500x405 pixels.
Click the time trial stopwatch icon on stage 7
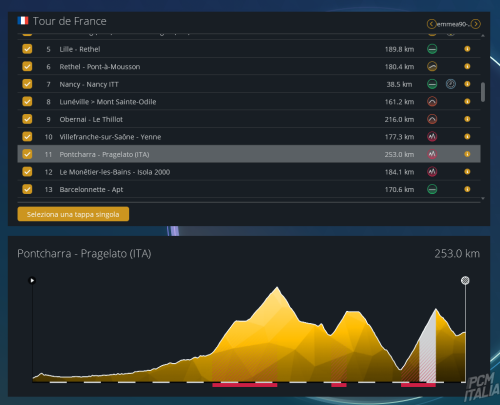(451, 84)
